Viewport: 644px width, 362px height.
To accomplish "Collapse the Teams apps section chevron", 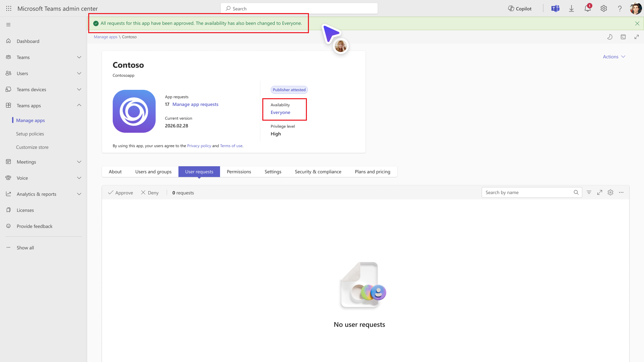I will [79, 105].
